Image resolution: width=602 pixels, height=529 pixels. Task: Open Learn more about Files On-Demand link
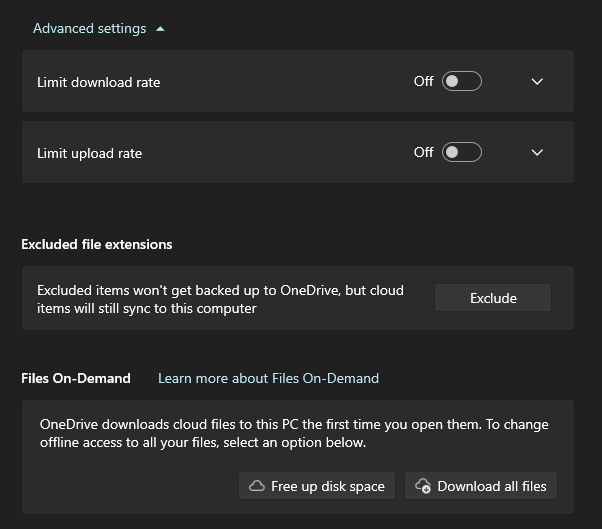tap(268, 378)
